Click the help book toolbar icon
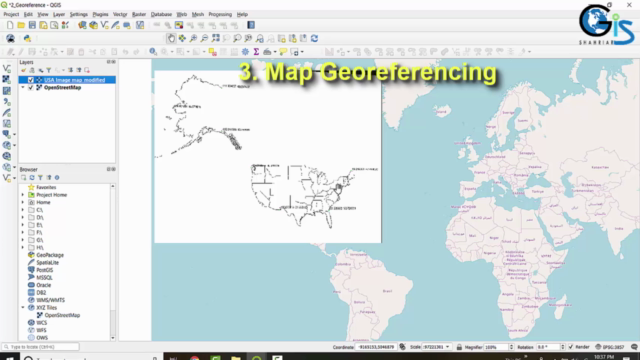Viewport: 640px width, 360px height. pyautogui.click(x=251, y=25)
